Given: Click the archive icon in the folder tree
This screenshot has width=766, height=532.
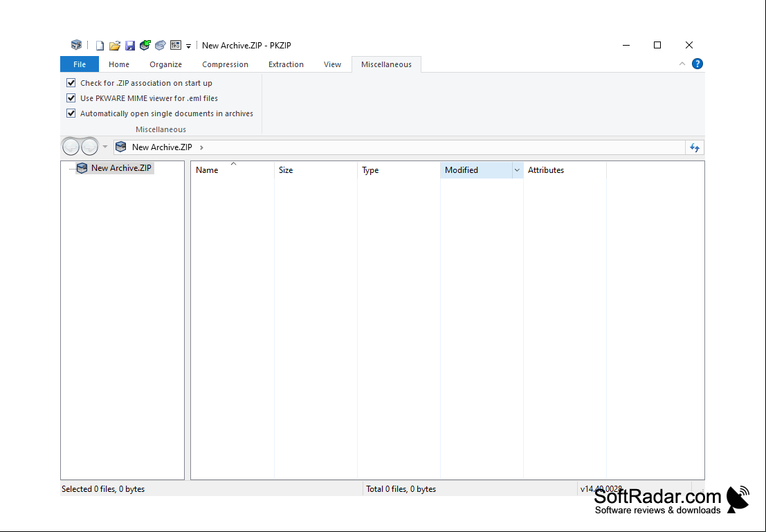Looking at the screenshot, I should click(82, 168).
